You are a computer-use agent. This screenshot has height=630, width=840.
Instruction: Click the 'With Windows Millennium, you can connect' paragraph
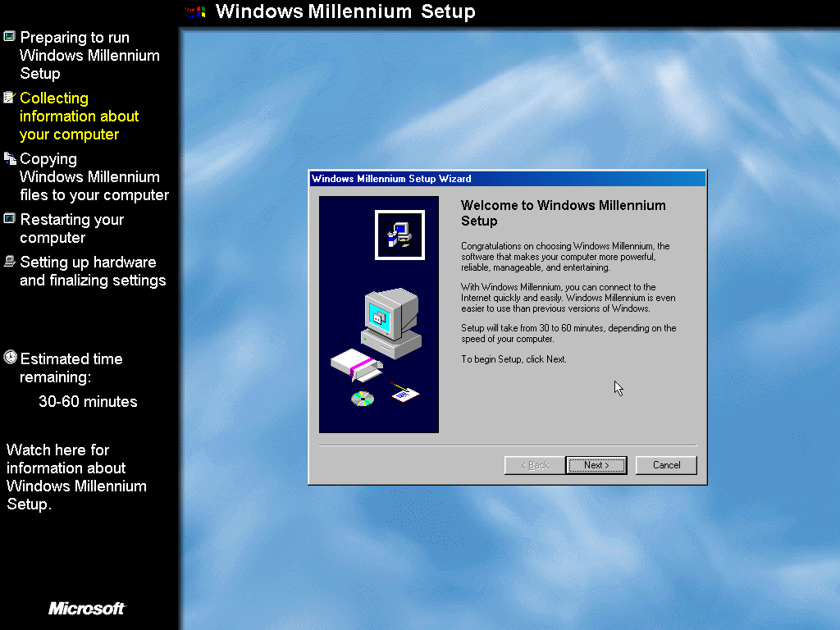[568, 297]
